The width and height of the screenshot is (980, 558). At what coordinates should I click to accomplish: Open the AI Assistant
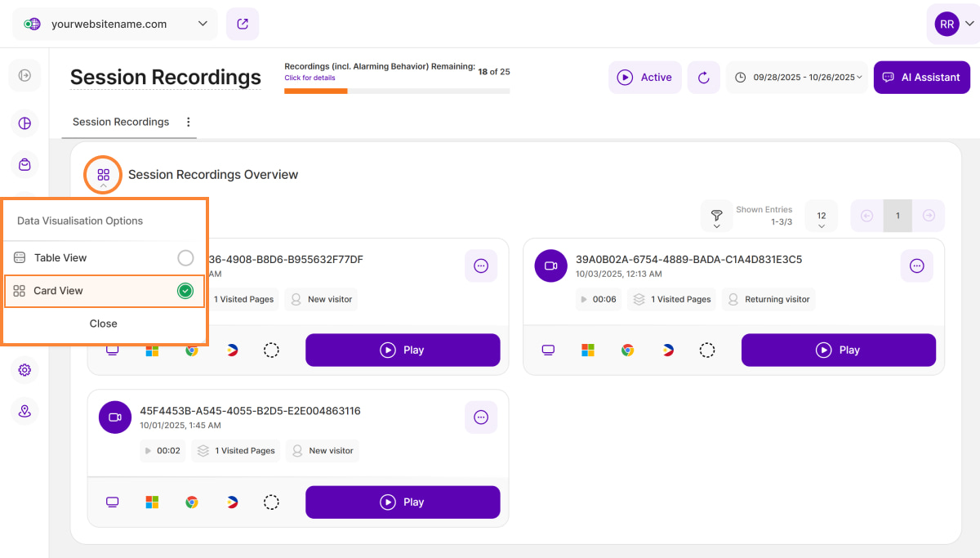coord(921,78)
